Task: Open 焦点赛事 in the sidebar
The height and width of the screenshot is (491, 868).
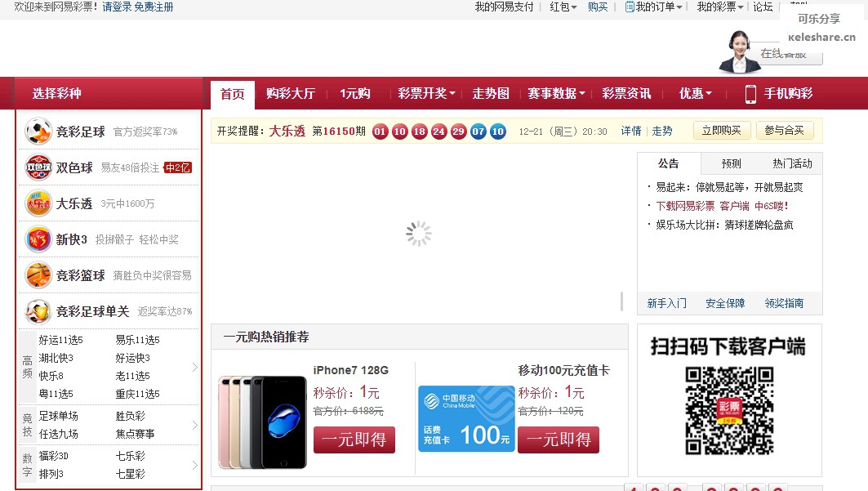Action: point(135,434)
